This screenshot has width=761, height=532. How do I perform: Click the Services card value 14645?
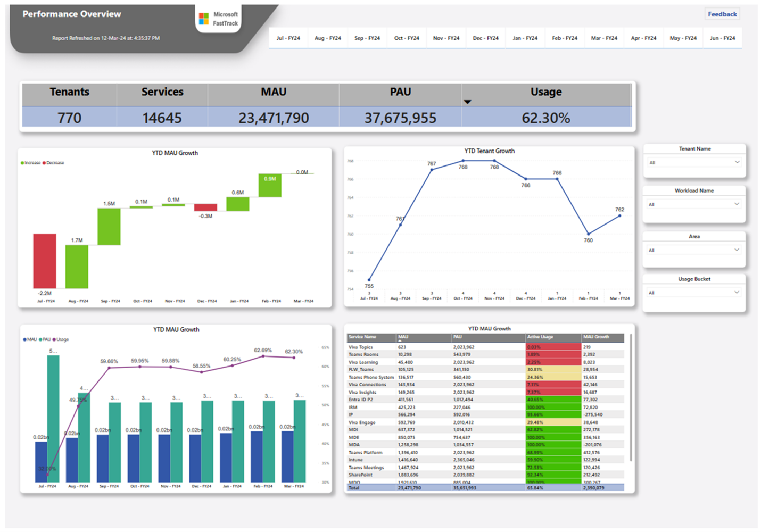pyautogui.click(x=162, y=118)
